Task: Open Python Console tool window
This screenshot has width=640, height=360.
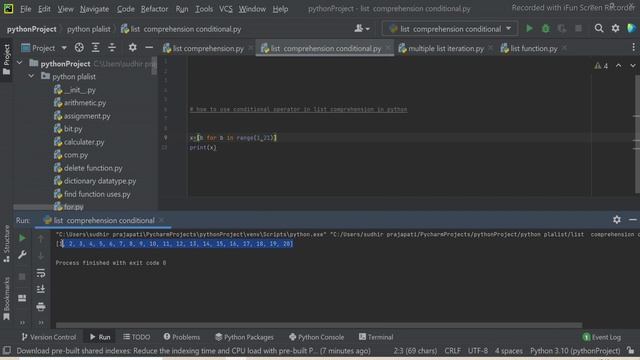Action: [316, 337]
